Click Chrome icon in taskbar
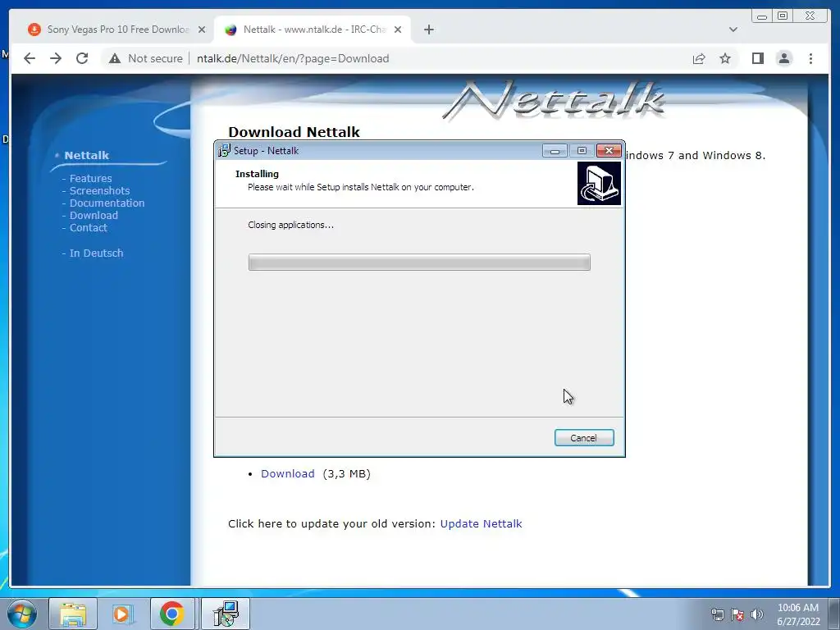This screenshot has width=840, height=630. 172,614
